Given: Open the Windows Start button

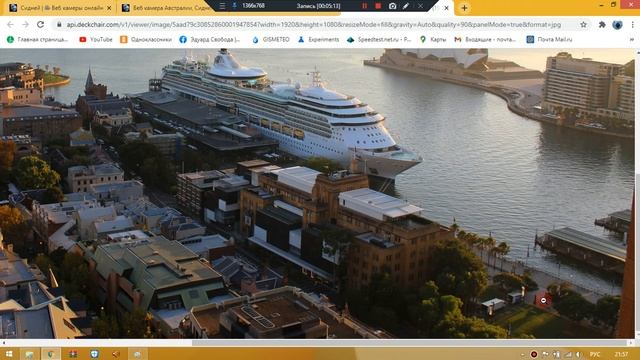Looking at the screenshot, I should click(9, 353).
